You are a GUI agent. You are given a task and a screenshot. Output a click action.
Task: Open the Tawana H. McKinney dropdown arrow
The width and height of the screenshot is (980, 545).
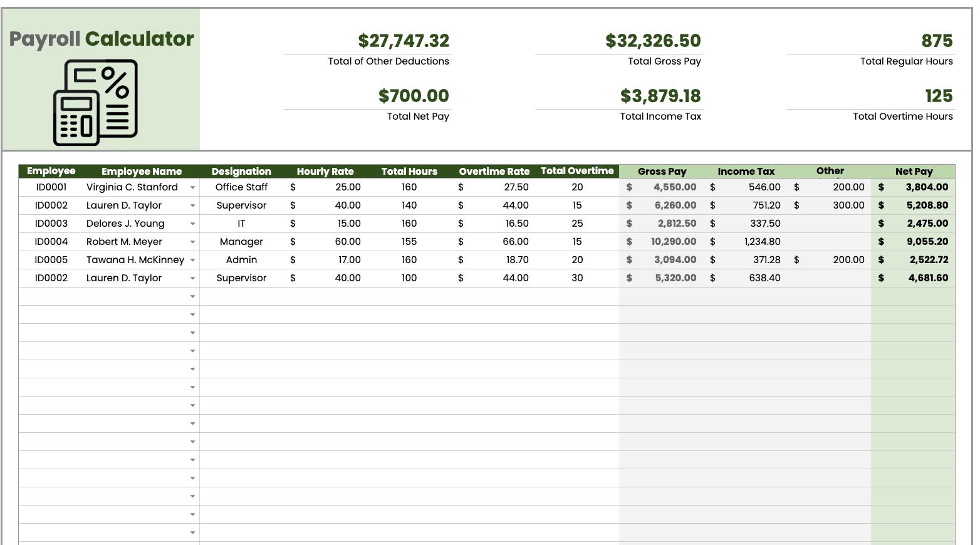click(192, 260)
